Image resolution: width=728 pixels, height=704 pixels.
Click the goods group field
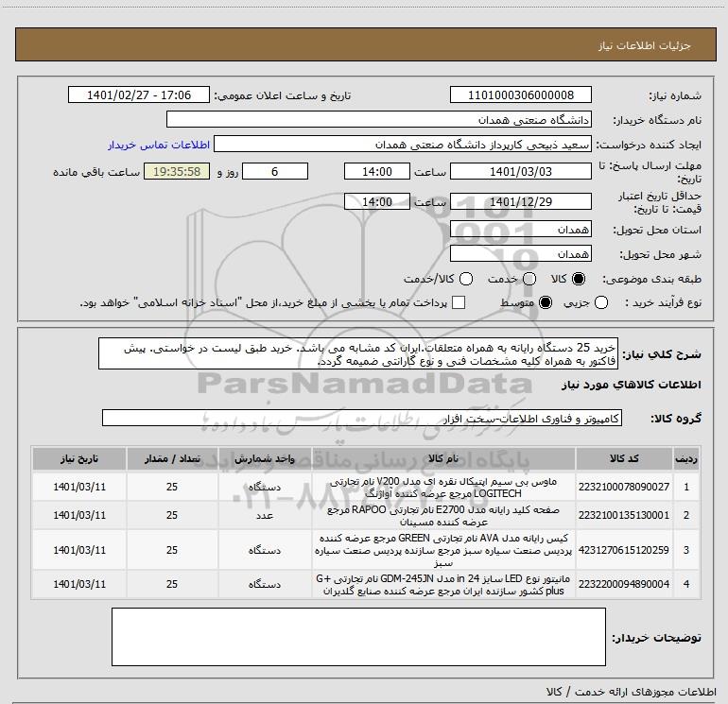tap(362, 418)
